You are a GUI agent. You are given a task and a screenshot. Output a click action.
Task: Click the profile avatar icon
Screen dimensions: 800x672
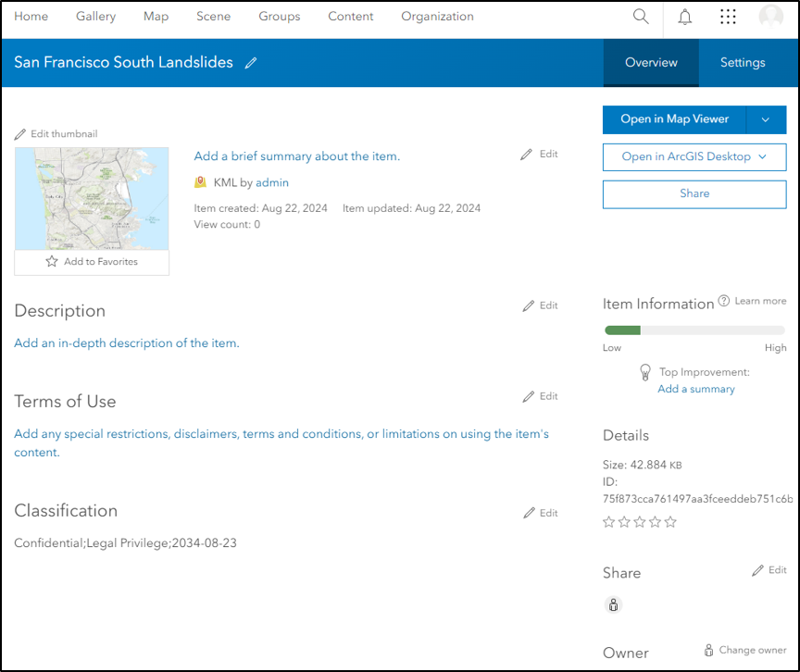coord(770,16)
